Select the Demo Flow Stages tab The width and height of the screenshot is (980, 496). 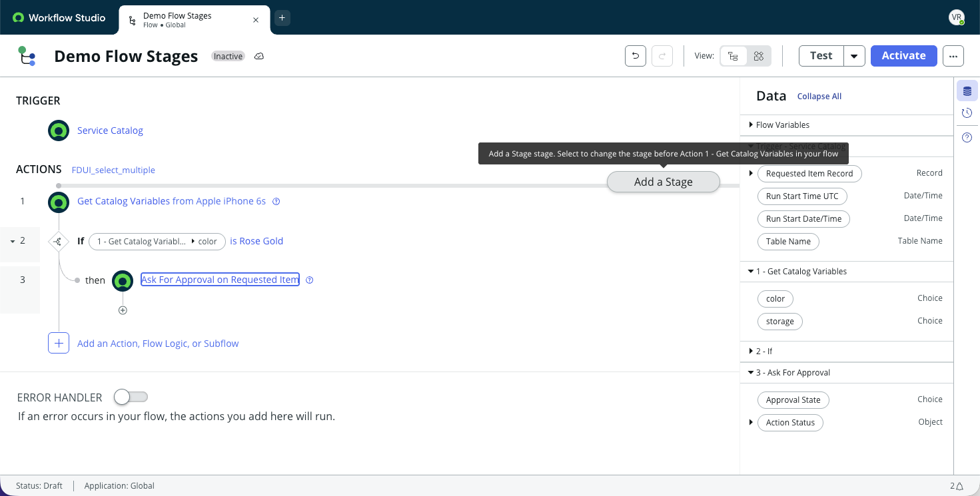tap(195, 20)
